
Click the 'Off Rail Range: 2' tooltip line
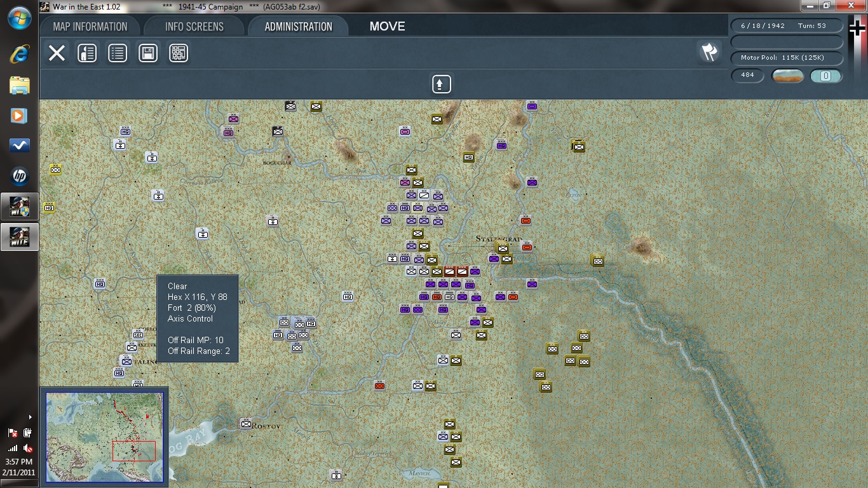point(199,351)
